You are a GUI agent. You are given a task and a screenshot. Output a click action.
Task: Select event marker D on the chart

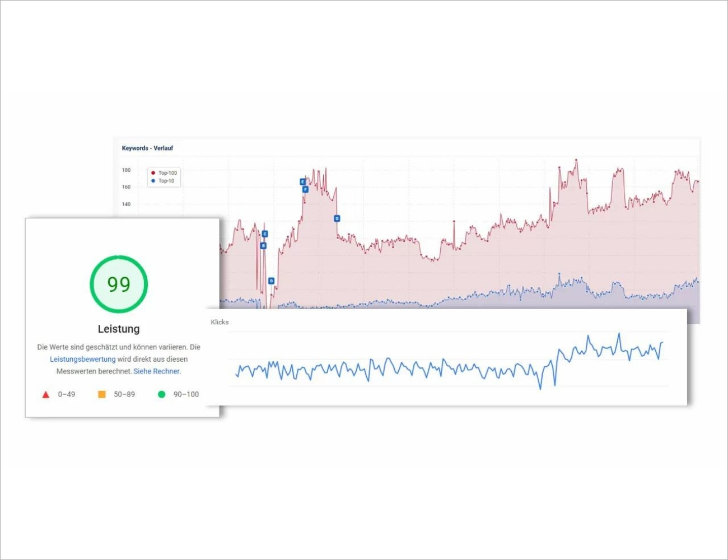pos(272,281)
